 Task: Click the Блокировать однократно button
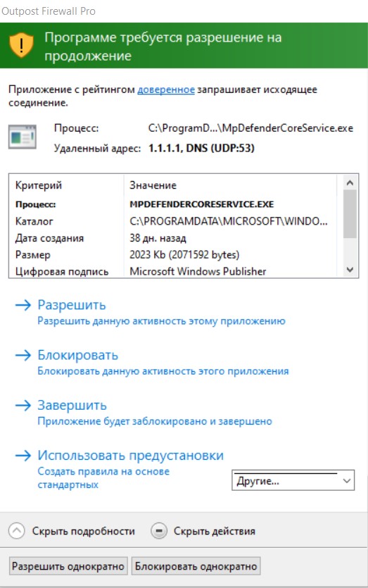click(196, 566)
